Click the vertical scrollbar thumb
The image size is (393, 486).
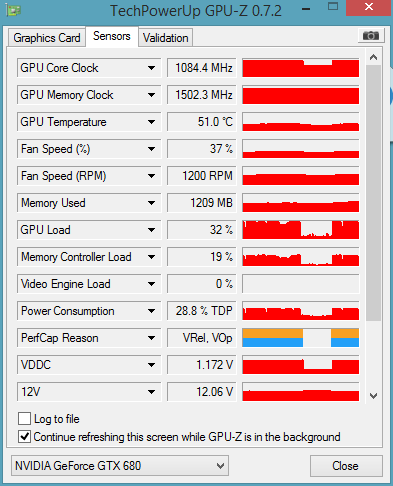point(373,193)
